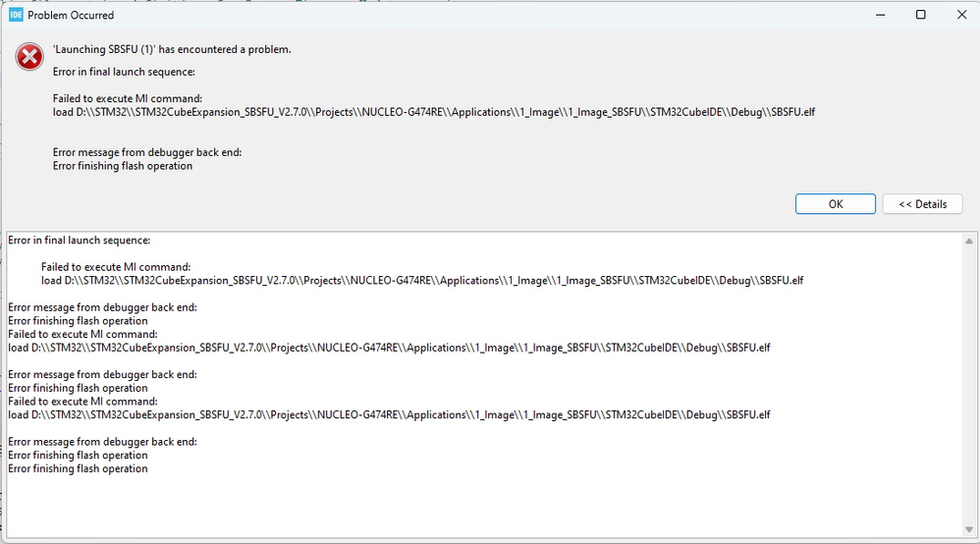Click the last "Error finishing flash operation" line in details
Image resolution: width=980 pixels, height=544 pixels.
click(x=79, y=469)
